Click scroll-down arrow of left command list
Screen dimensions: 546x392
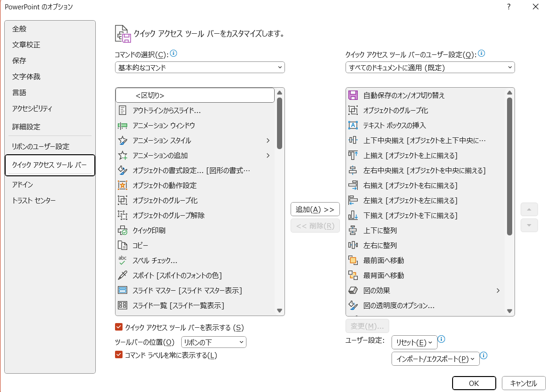(280, 310)
